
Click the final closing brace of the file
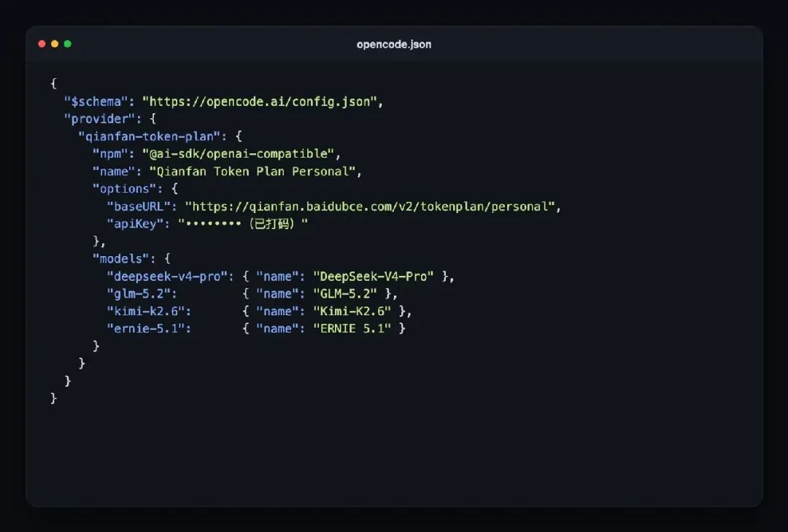click(53, 398)
